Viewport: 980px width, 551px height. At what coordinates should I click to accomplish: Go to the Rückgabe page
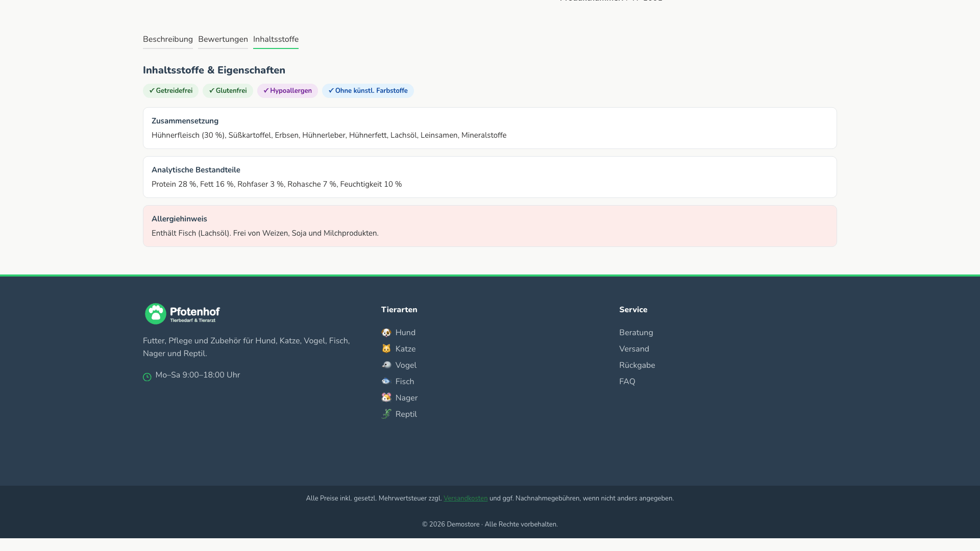pos(637,365)
